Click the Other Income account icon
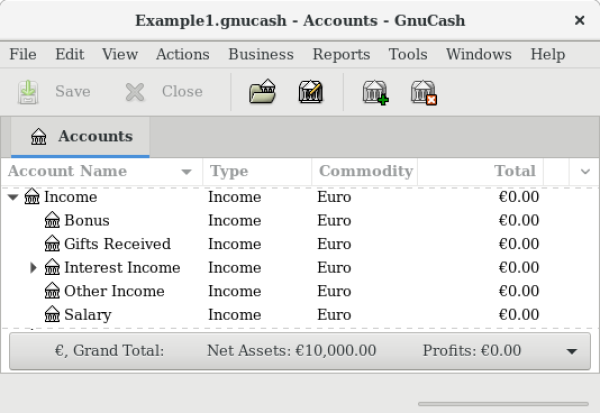The width and height of the screenshot is (600, 413). click(x=52, y=291)
